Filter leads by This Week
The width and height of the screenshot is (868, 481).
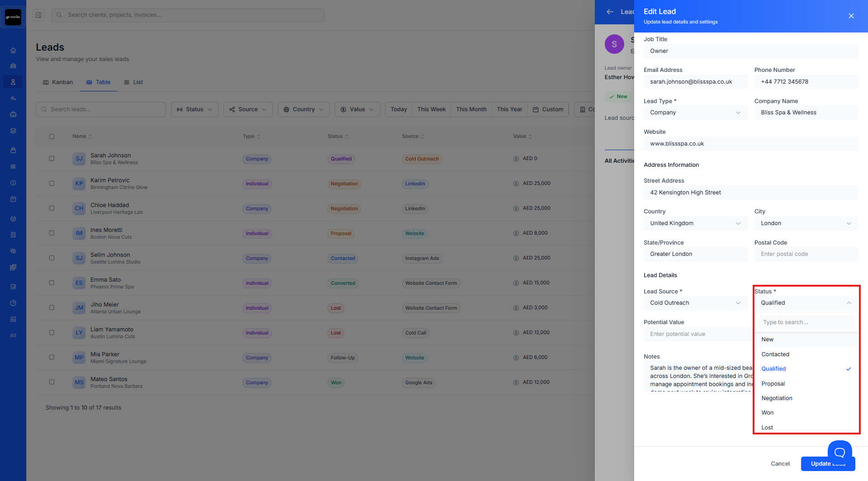pos(431,109)
